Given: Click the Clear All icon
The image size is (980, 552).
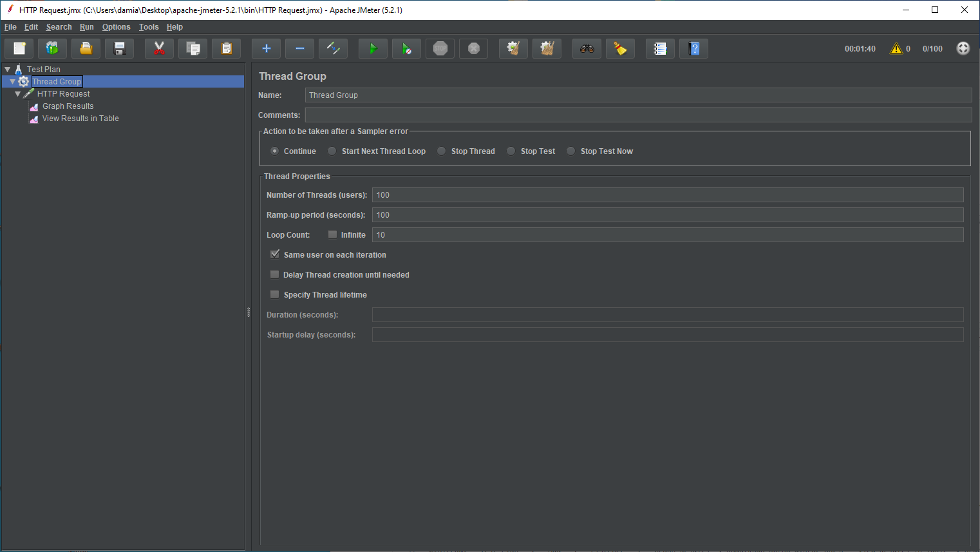Looking at the screenshot, I should (547, 48).
